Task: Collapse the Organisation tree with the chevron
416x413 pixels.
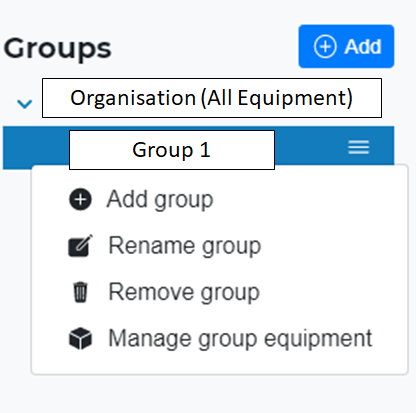Action: 25,104
